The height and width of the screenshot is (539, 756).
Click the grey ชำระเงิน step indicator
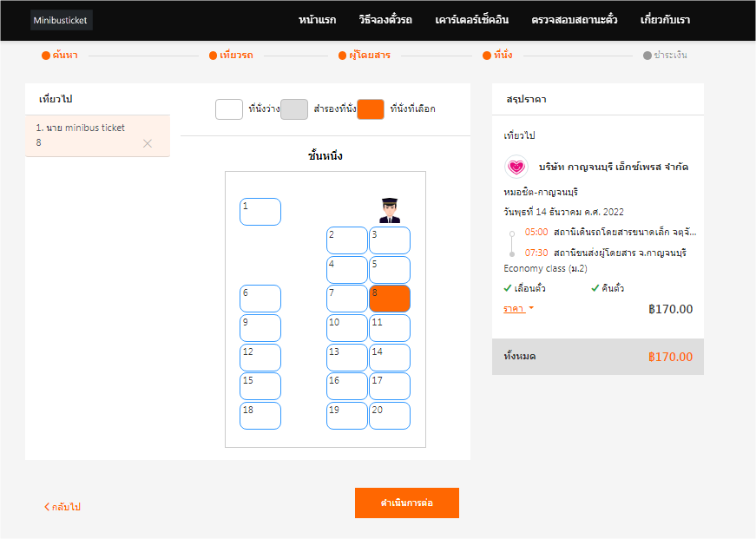648,56
